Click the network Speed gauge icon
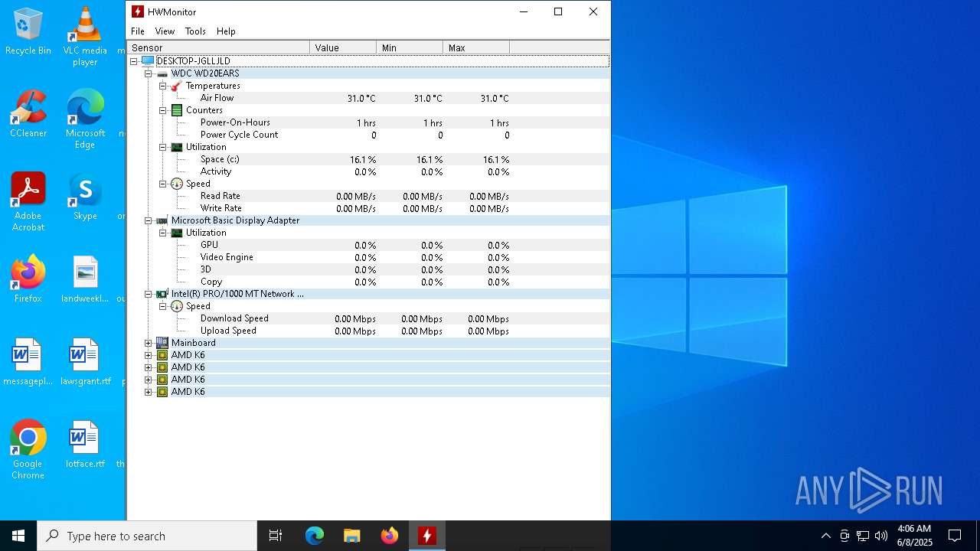The image size is (980, 551). coord(177,306)
